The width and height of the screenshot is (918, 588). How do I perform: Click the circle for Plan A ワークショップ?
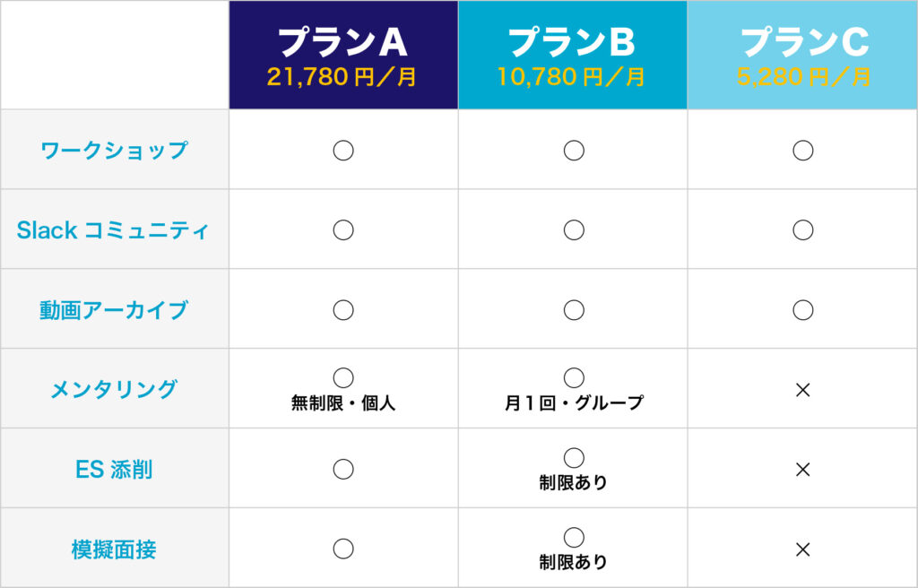click(x=343, y=151)
